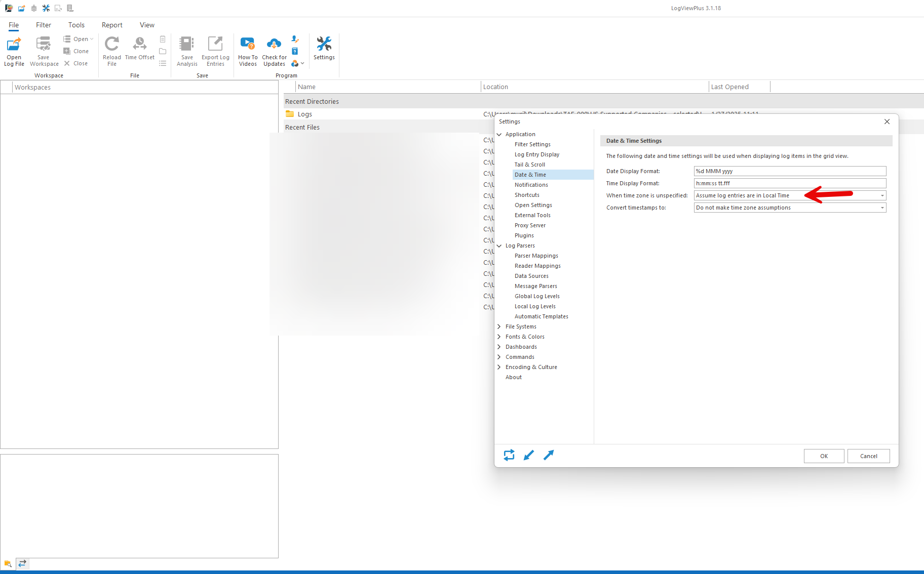Click the quick access open-file icon in title bar
The width and height of the screenshot is (924, 574).
coord(21,8)
